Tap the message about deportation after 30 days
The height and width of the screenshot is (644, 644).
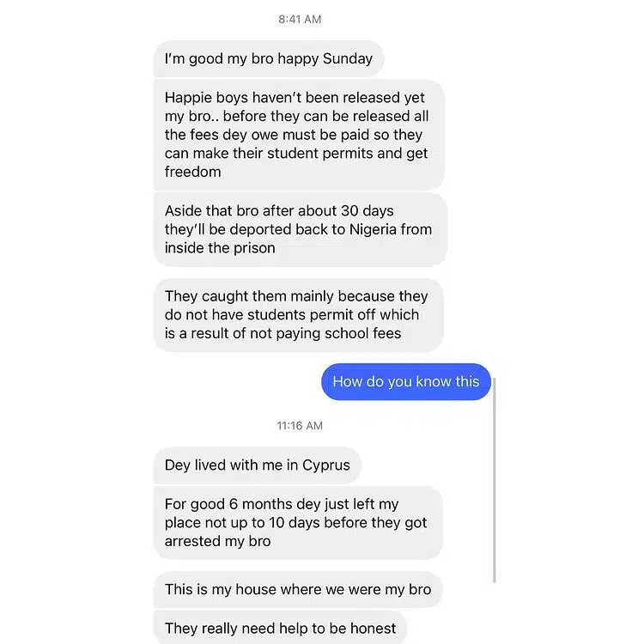[x=300, y=229]
